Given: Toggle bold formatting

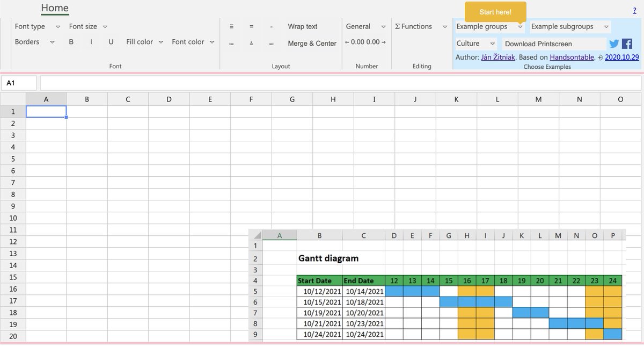Looking at the screenshot, I should (71, 42).
